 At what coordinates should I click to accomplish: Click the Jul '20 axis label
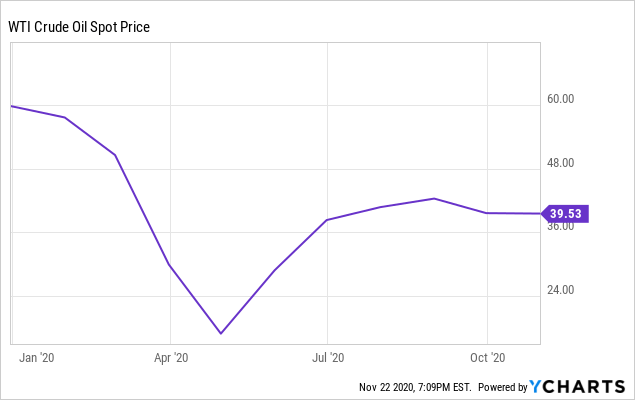pyautogui.click(x=328, y=357)
